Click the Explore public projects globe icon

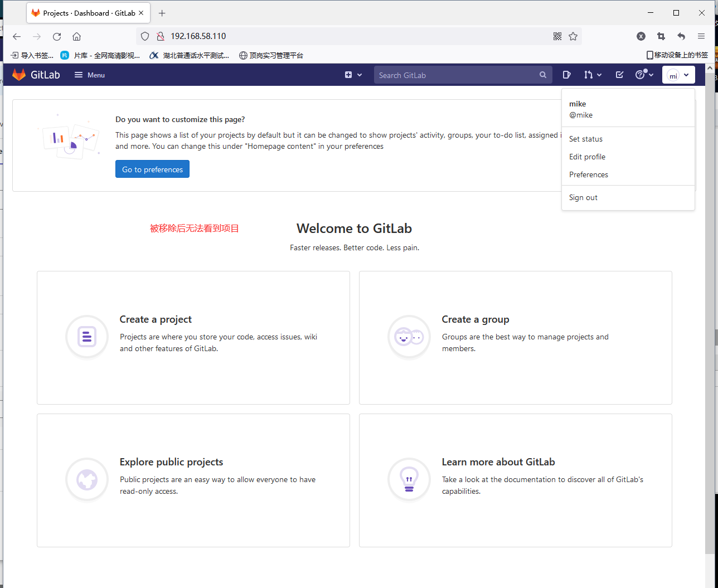click(87, 479)
